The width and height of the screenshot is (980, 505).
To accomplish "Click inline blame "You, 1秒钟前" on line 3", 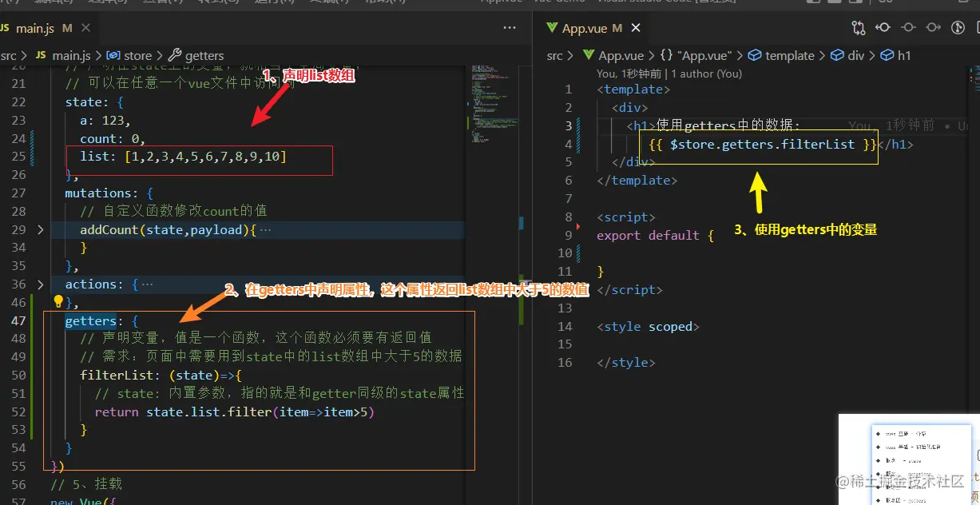I will point(891,125).
